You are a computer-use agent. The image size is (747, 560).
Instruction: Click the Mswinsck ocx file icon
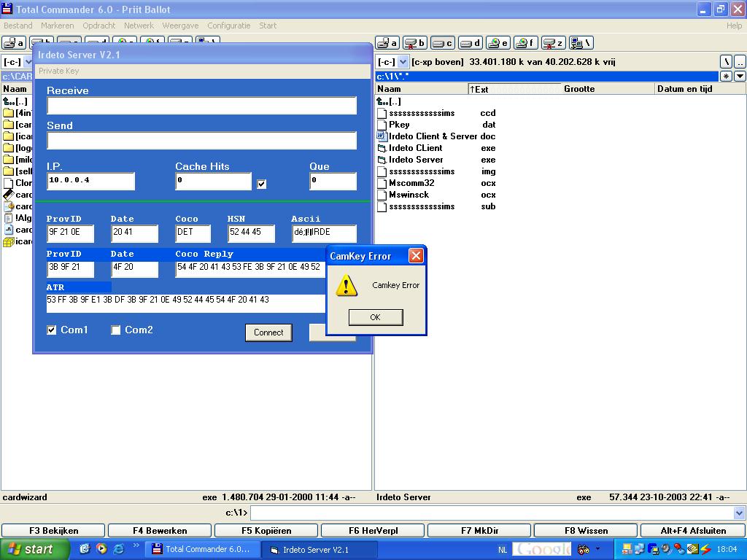(382, 195)
